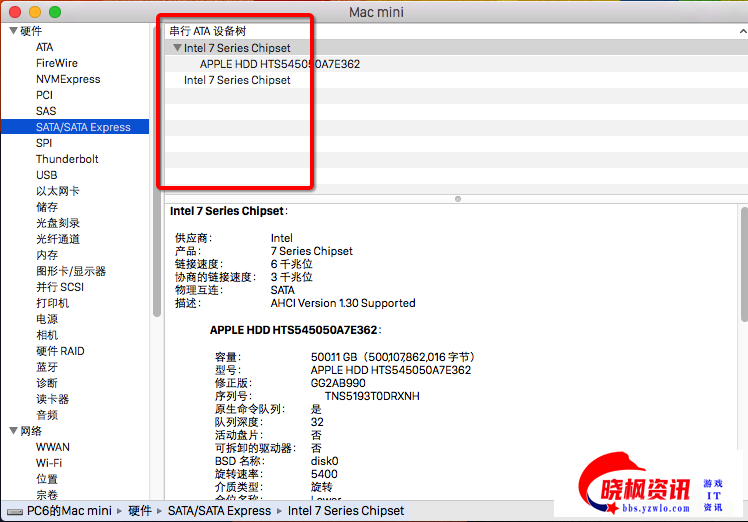Select 相机 in the sidebar
The width and height of the screenshot is (748, 522).
point(47,335)
